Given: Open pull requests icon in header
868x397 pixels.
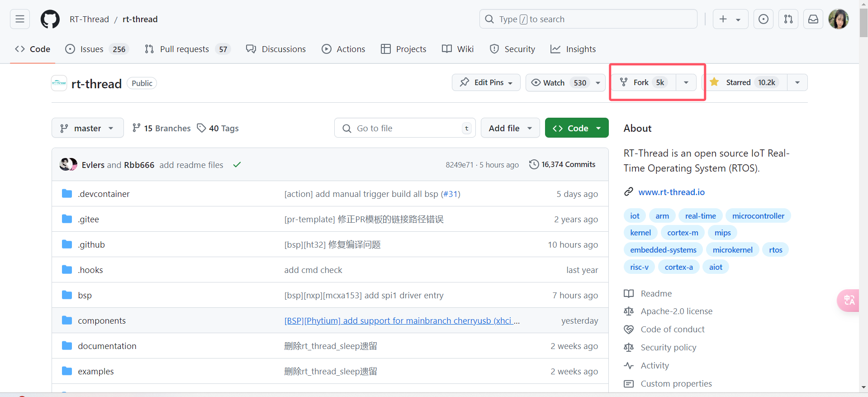Looking at the screenshot, I should coord(788,19).
